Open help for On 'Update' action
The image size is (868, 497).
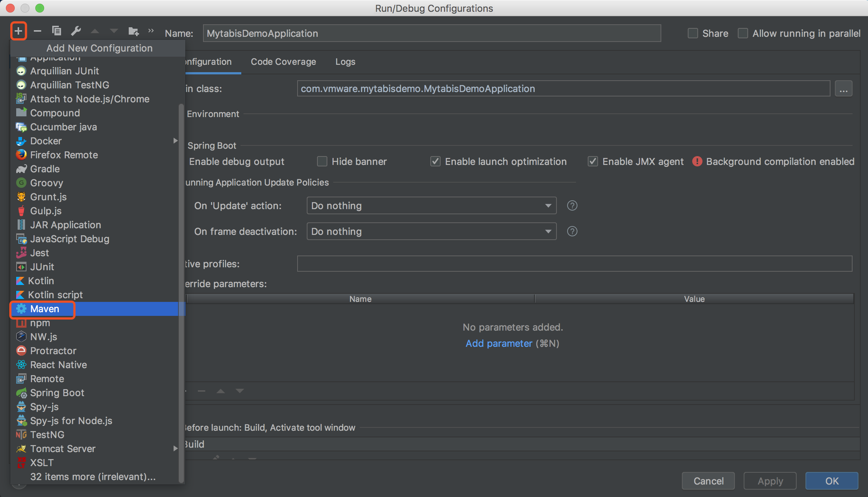point(572,206)
